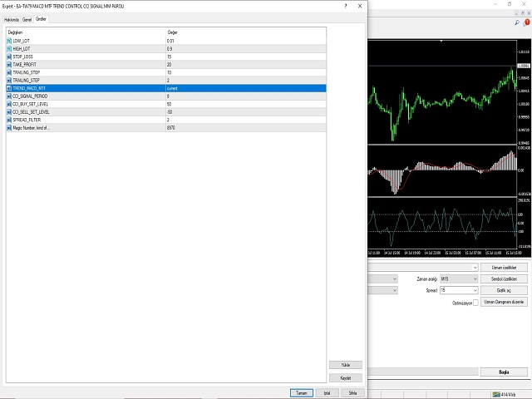Image resolution: width=532 pixels, height=399 pixels.
Task: Click the icon beside CCI_BUY_SET_LEVEL variable
Action: (9, 104)
